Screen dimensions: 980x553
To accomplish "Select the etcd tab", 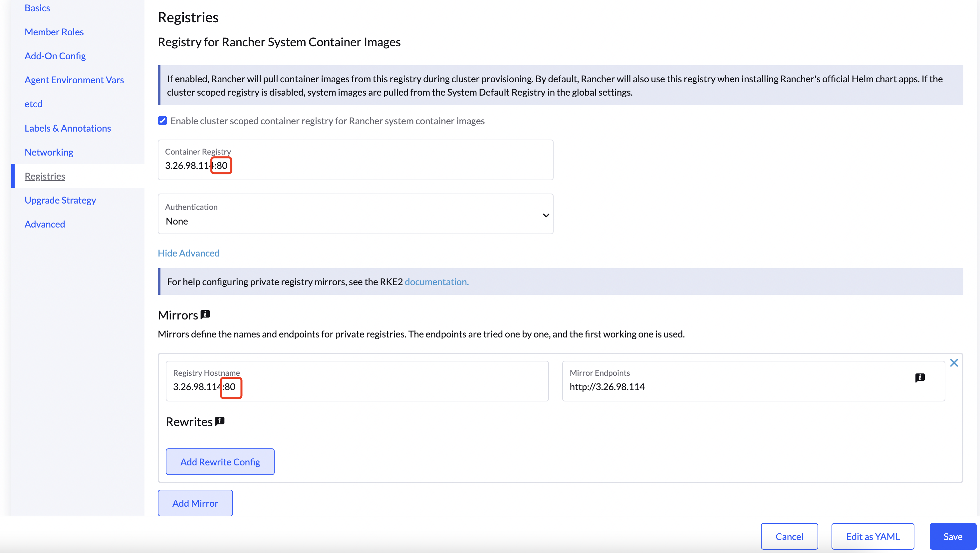I will point(34,104).
